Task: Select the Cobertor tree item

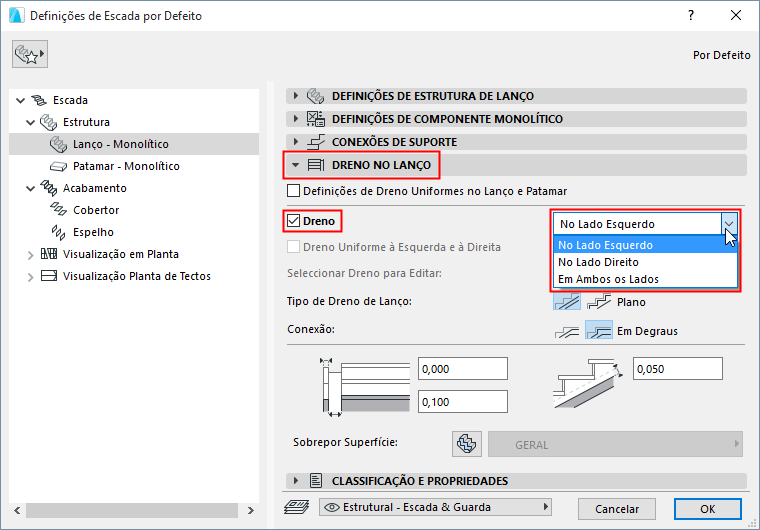Action: pos(96,210)
